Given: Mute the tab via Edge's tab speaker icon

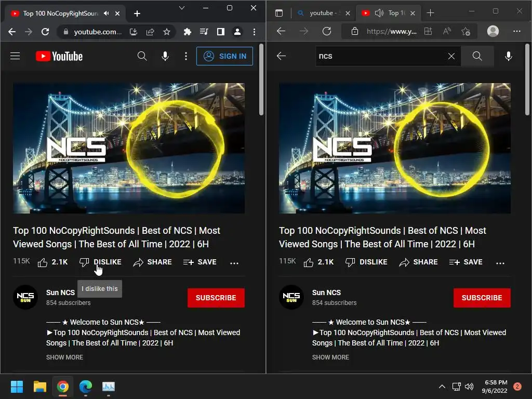Looking at the screenshot, I should (x=379, y=13).
